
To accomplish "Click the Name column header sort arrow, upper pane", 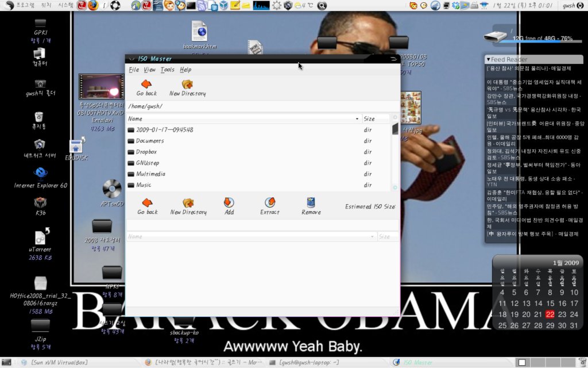I will click(x=357, y=118).
